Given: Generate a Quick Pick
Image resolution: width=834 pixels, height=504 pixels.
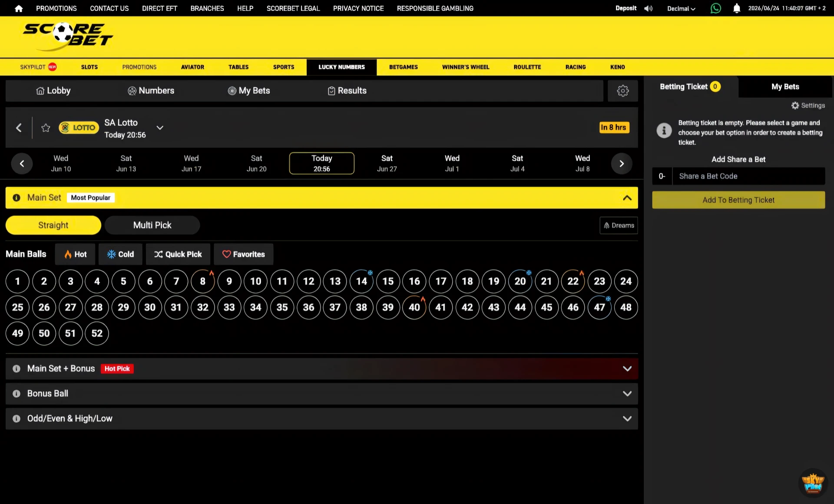Looking at the screenshot, I should [x=178, y=254].
